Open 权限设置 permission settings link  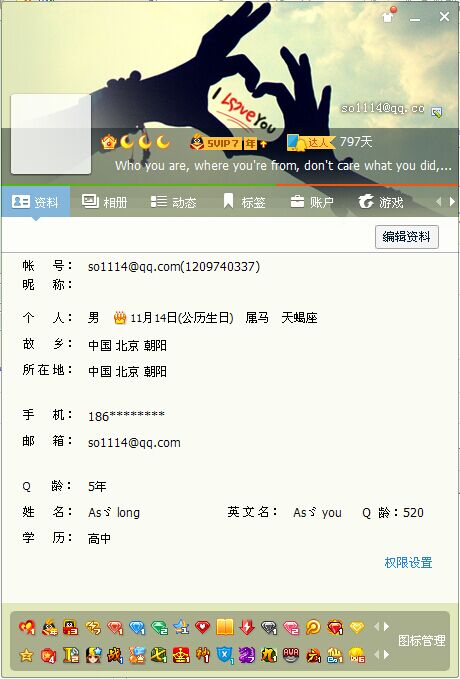tap(408, 563)
